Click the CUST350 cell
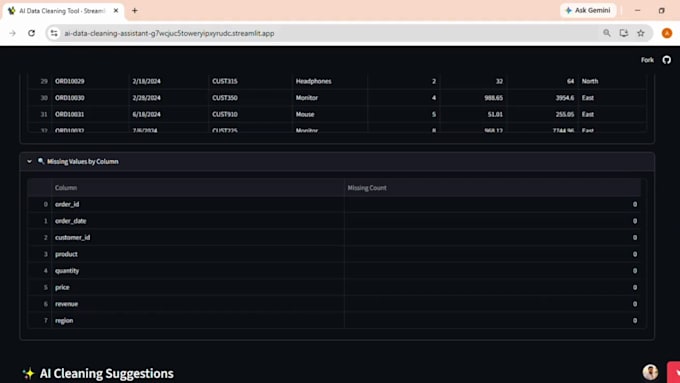The width and height of the screenshot is (680, 383). tap(250, 98)
